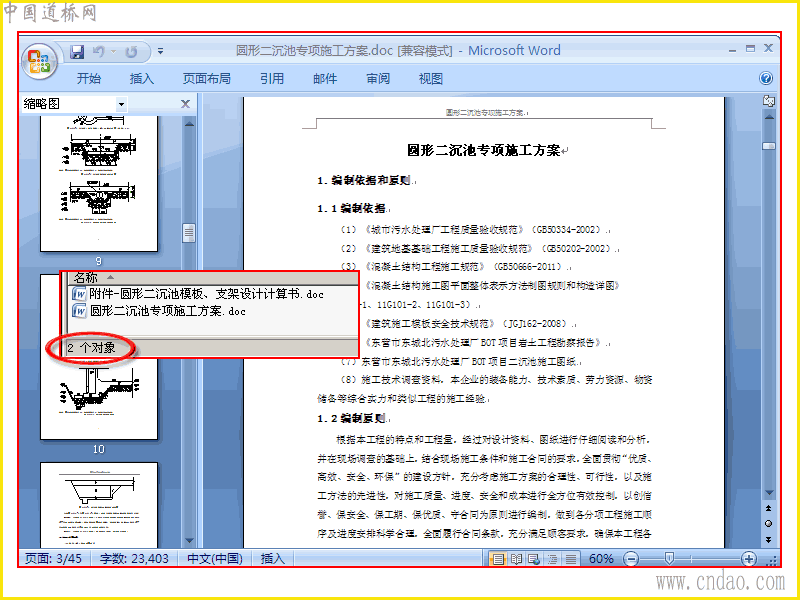Open the undo history dropdown arrow
Viewport: 800px width, 600px height.
point(113,52)
